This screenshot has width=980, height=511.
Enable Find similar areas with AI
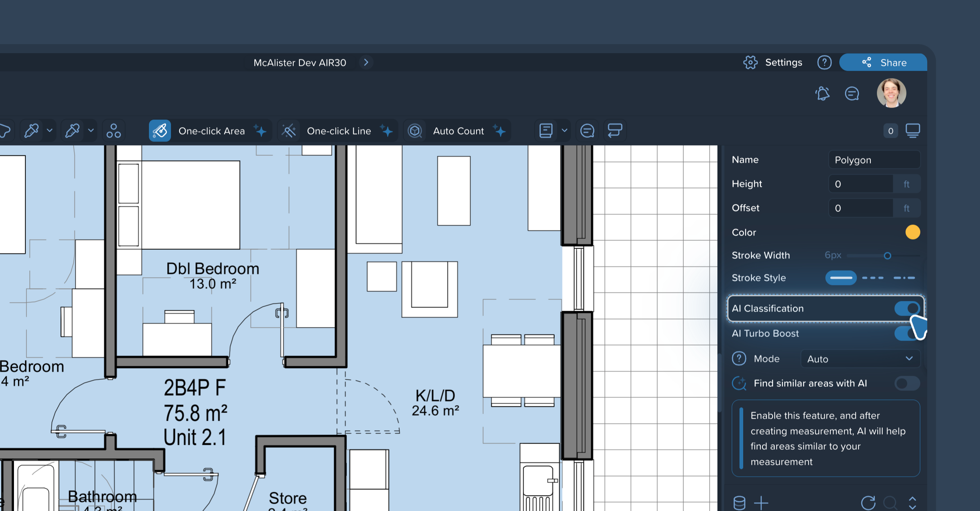coord(907,383)
